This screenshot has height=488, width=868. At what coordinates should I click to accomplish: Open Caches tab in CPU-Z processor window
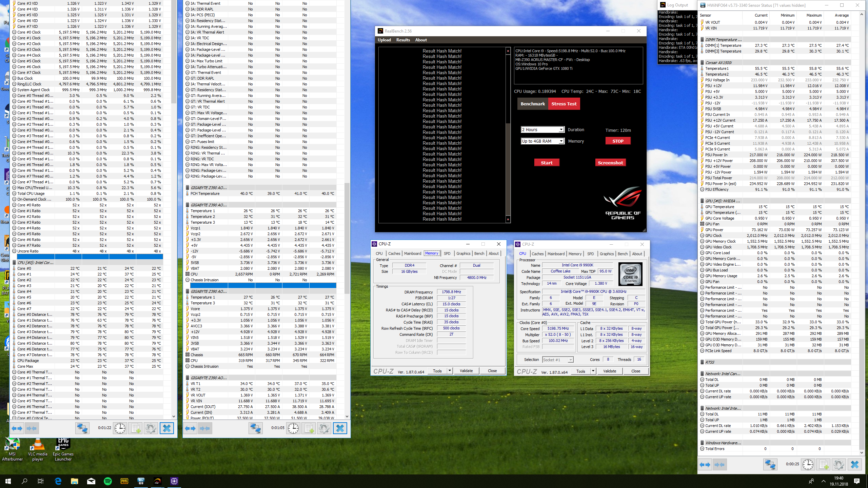click(x=538, y=254)
